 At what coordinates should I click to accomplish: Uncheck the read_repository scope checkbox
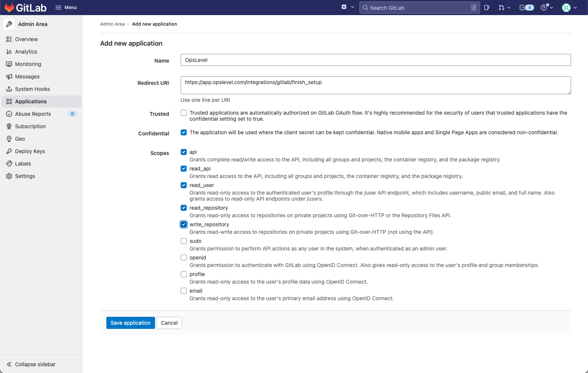coord(184,208)
